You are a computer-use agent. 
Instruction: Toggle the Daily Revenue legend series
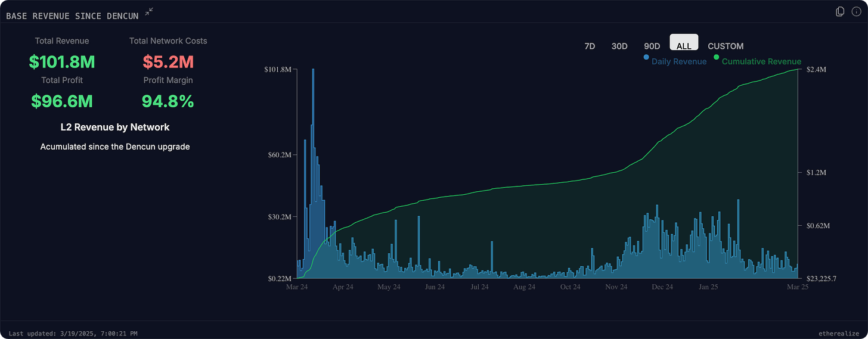point(679,61)
